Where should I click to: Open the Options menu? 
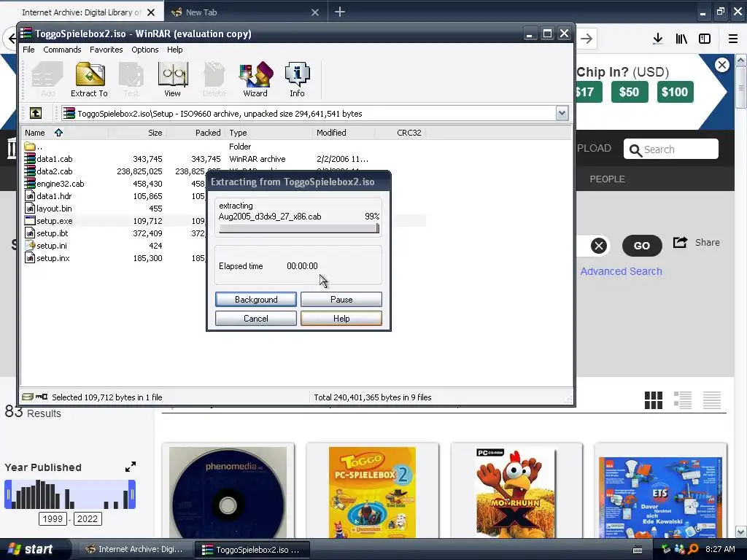(145, 50)
